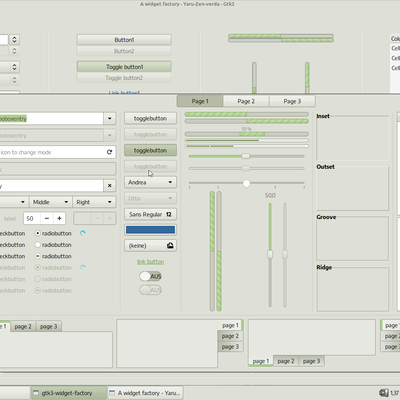Click the top spin arrows in the Gtk2 window
Viewport: 400px width, 400px height.
(x=14, y=40)
